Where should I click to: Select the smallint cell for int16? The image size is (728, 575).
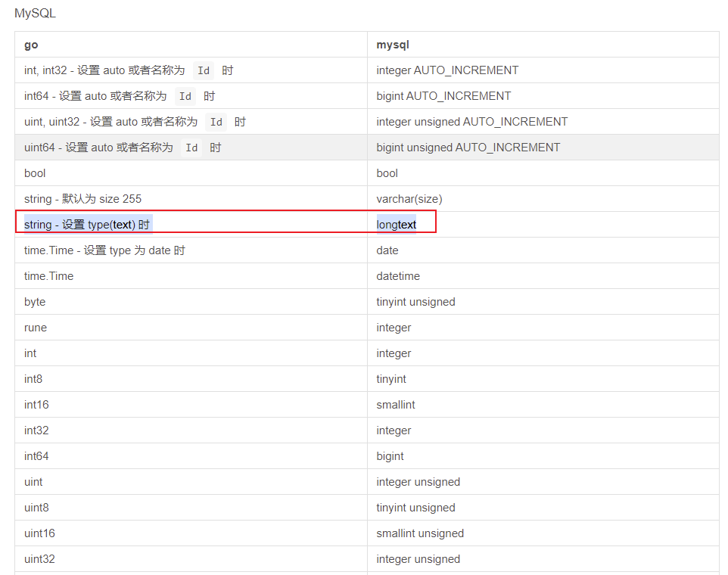coord(395,404)
